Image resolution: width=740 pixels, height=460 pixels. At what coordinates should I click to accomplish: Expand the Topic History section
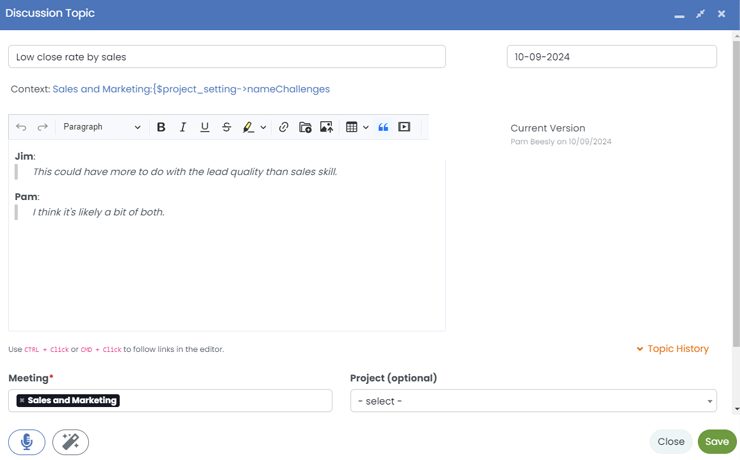[672, 349]
